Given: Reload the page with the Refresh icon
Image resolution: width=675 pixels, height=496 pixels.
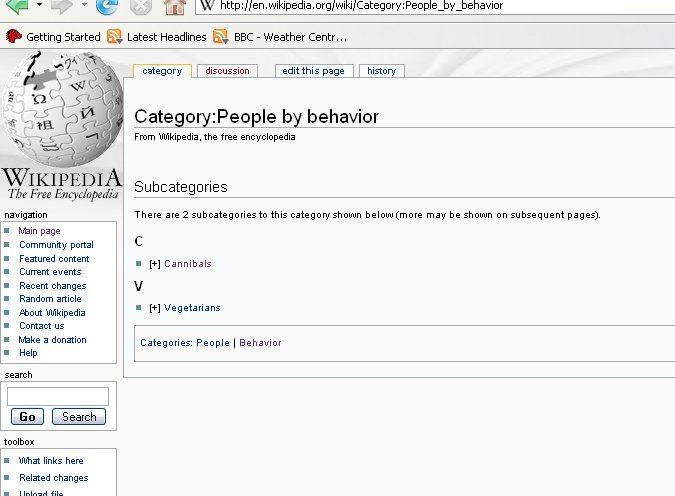Looking at the screenshot, I should click(x=106, y=6).
